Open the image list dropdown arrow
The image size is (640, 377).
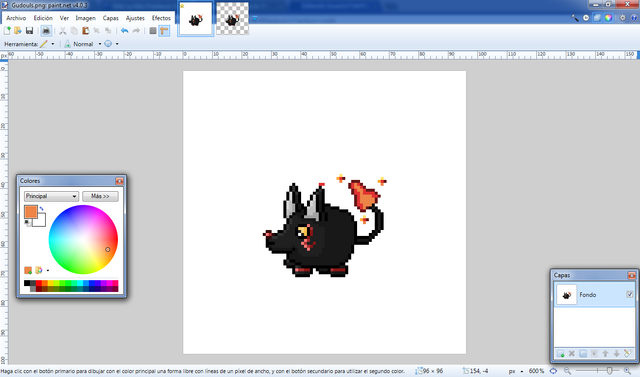click(x=254, y=18)
